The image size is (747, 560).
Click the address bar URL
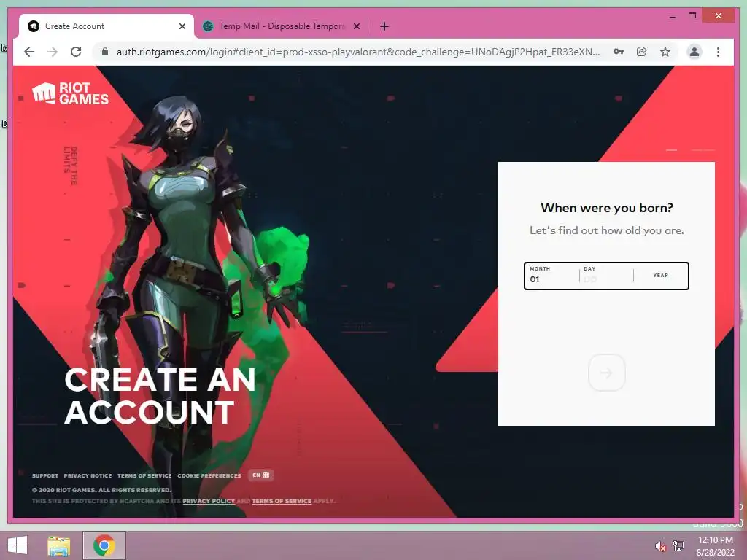pos(357,52)
